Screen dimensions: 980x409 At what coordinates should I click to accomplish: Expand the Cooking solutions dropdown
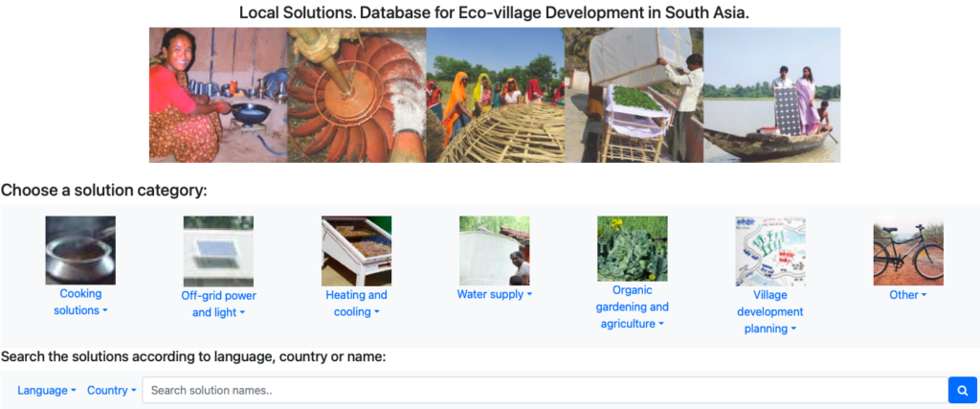[x=80, y=302]
